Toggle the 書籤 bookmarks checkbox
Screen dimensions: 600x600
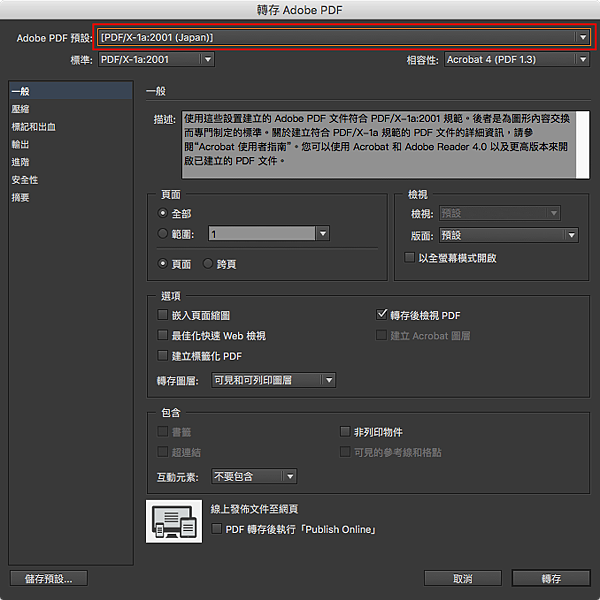163,431
